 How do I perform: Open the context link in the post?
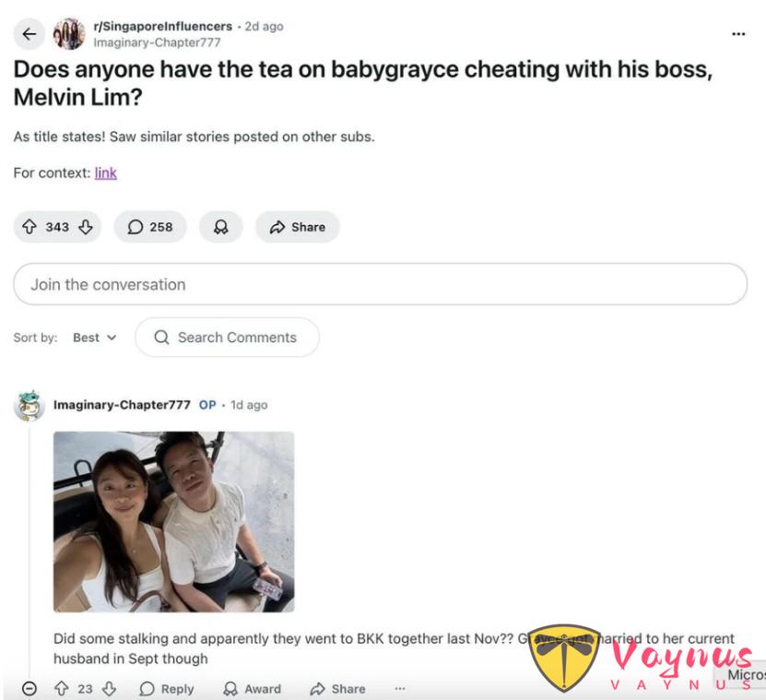[x=105, y=173]
